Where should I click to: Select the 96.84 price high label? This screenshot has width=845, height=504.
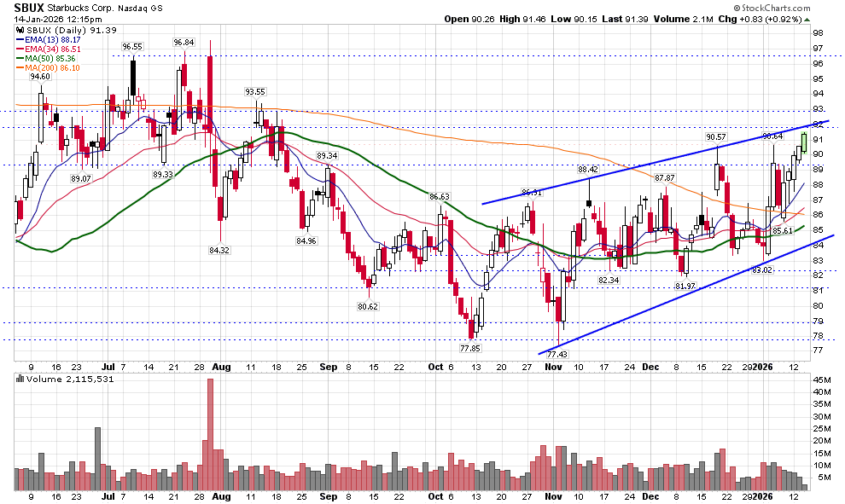tap(183, 42)
